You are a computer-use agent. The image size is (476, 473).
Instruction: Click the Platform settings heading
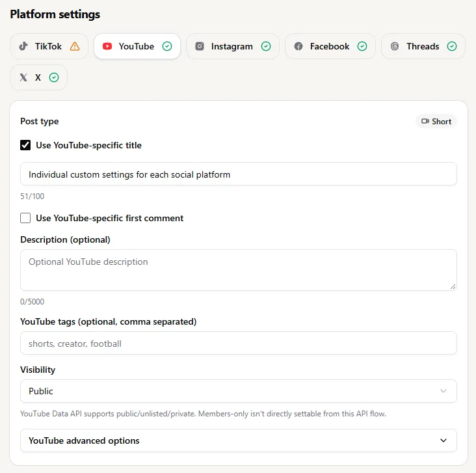coord(55,14)
